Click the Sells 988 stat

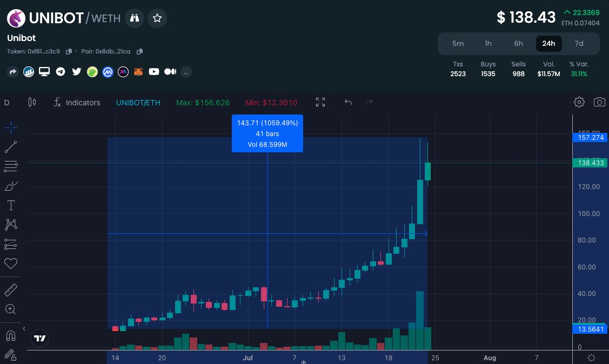[519, 69]
